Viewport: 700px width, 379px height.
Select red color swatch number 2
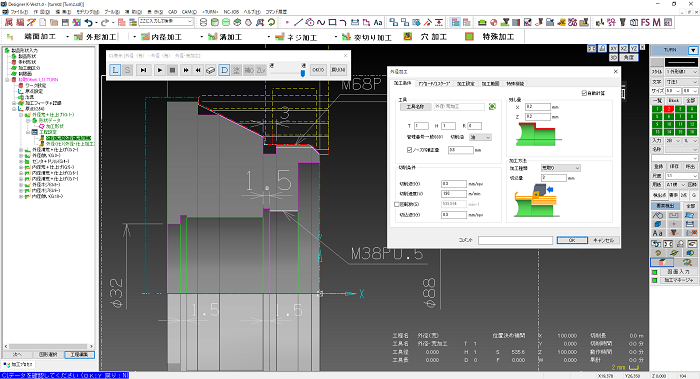(x=668, y=109)
